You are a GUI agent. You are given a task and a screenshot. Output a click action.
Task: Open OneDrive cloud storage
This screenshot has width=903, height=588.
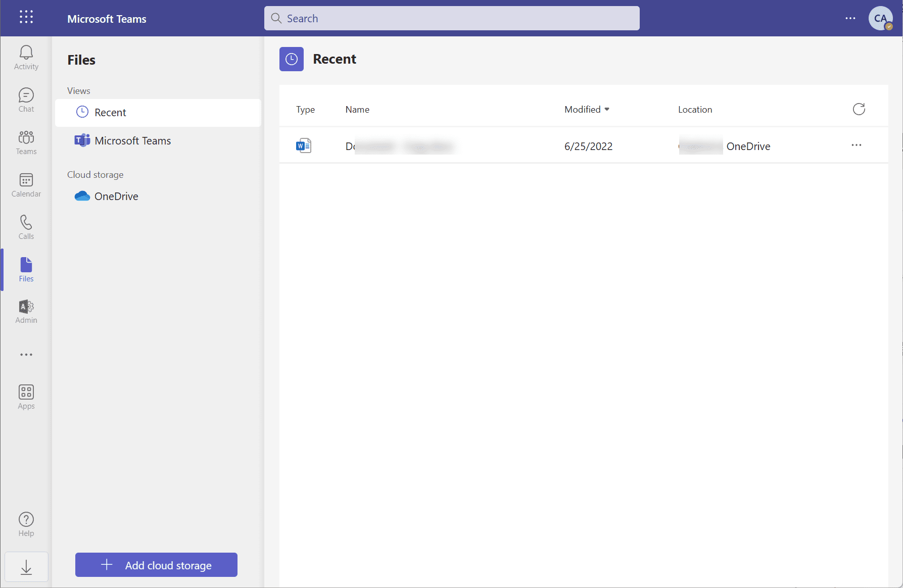(158, 196)
